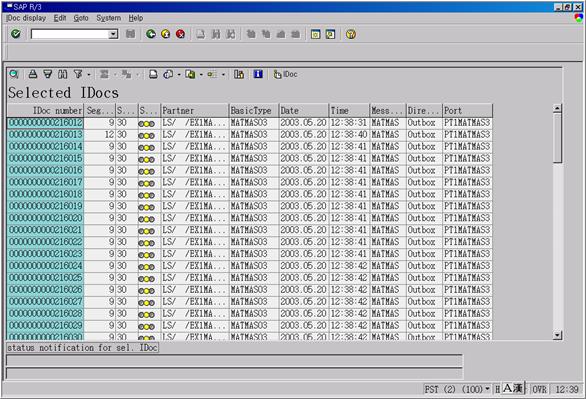Open the system info dropdown PST (2) (100)
The width and height of the screenshot is (586, 399).
(458, 389)
